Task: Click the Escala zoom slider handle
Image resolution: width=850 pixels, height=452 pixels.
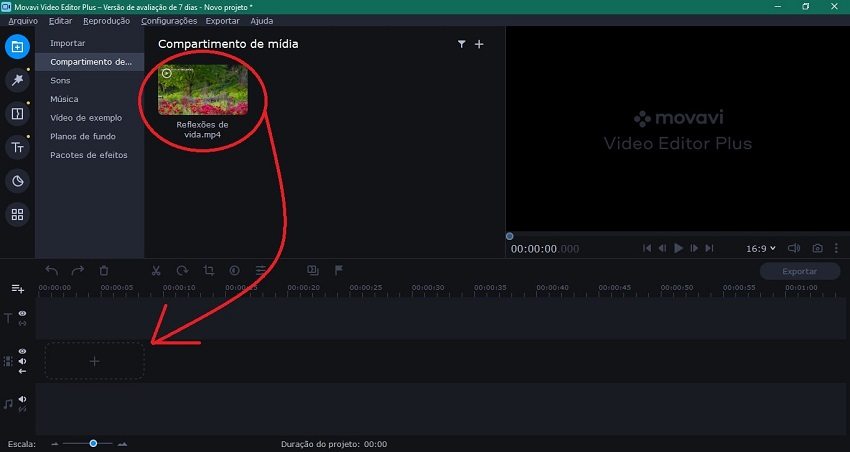Action: click(93, 443)
